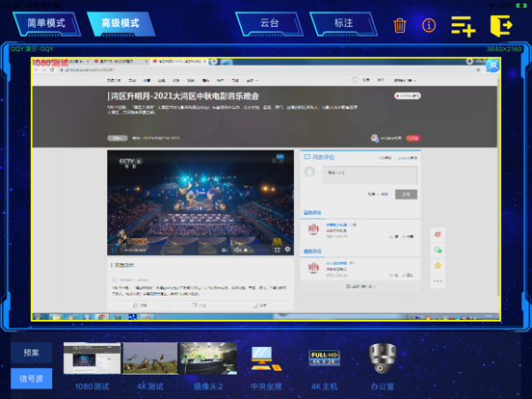Click the page title 湾区升明月-2021大湾区中秋电影音乐晚会
The height and width of the screenshot is (399, 532).
185,96
